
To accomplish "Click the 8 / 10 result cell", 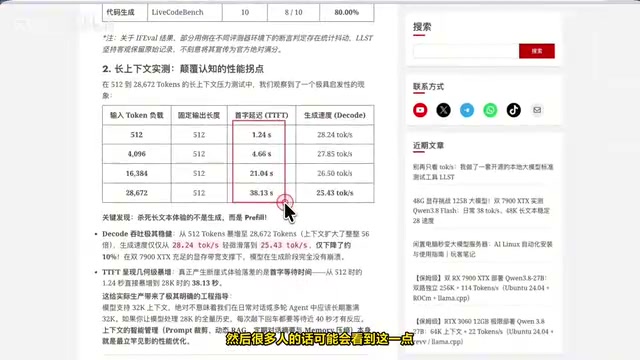I will [x=293, y=12].
